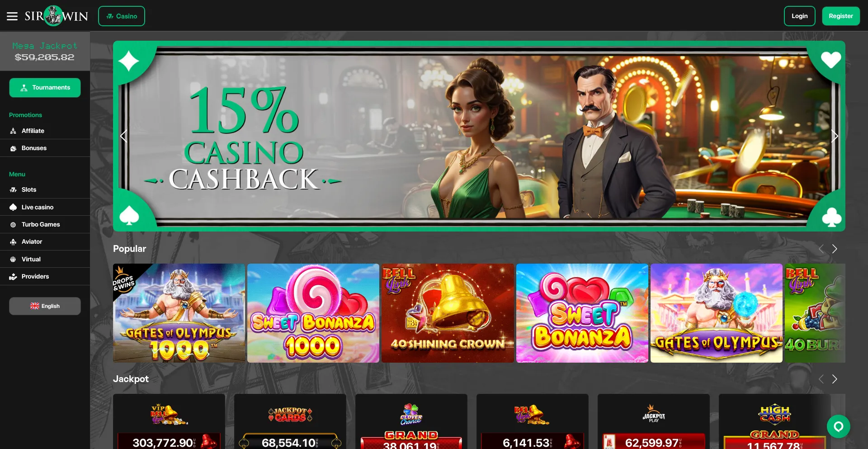Open Sweet Bonanza 1000 game thumbnail

click(313, 313)
